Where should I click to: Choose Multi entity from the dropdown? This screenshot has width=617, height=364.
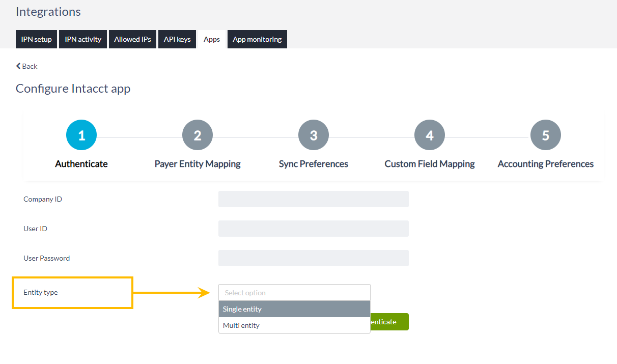(x=294, y=325)
